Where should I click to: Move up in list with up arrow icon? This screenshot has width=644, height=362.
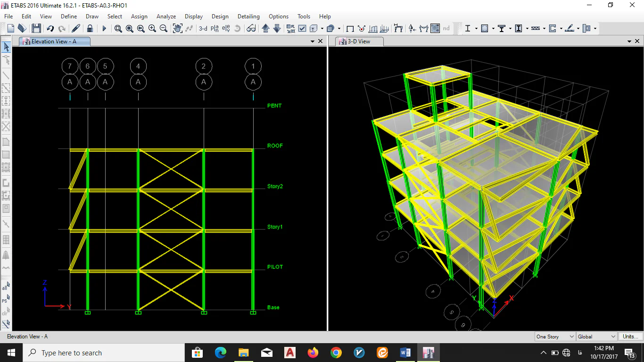click(265, 28)
